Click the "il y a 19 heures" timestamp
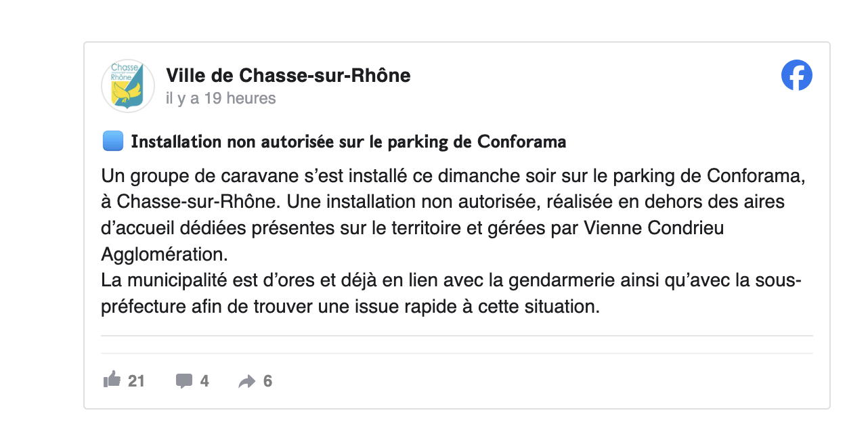Viewport: 868px width, 440px height. pyautogui.click(x=221, y=98)
